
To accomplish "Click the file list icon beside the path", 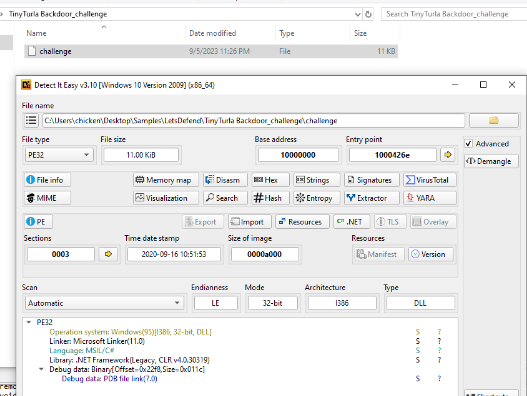I will [x=31, y=120].
